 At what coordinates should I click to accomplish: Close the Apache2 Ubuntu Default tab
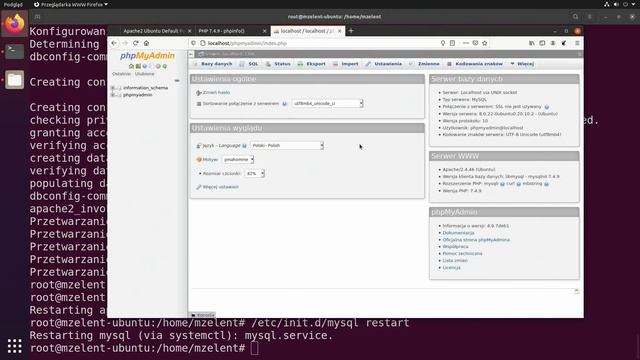189,31
